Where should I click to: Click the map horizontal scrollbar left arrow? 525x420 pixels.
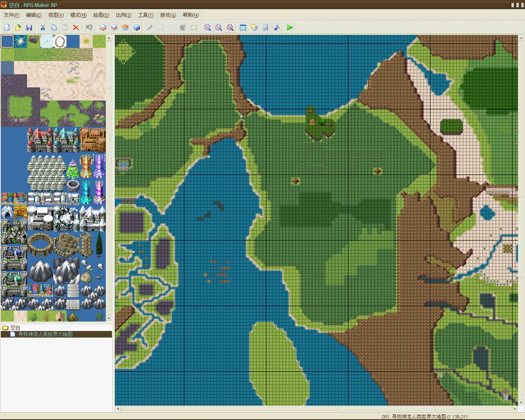coord(118,409)
